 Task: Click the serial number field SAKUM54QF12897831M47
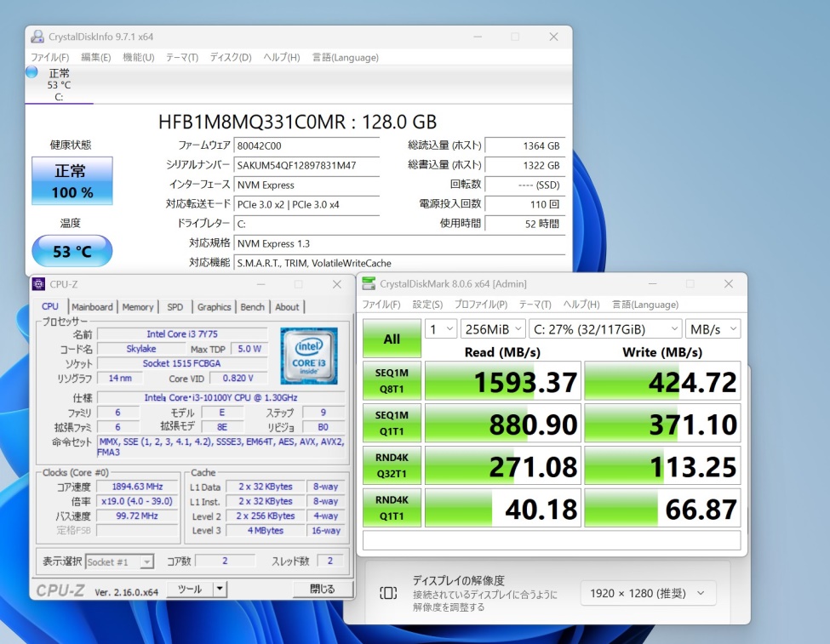[306, 165]
